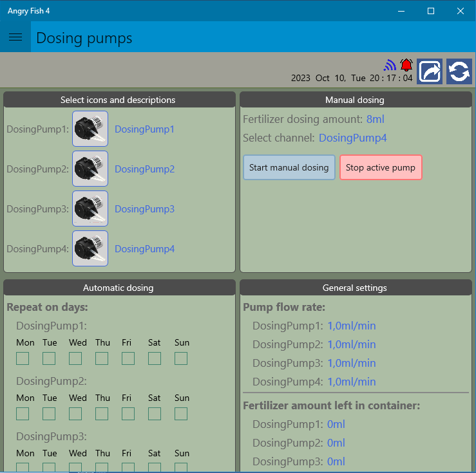Edit the DosingPump4 description link
476x473 pixels.
pos(144,249)
